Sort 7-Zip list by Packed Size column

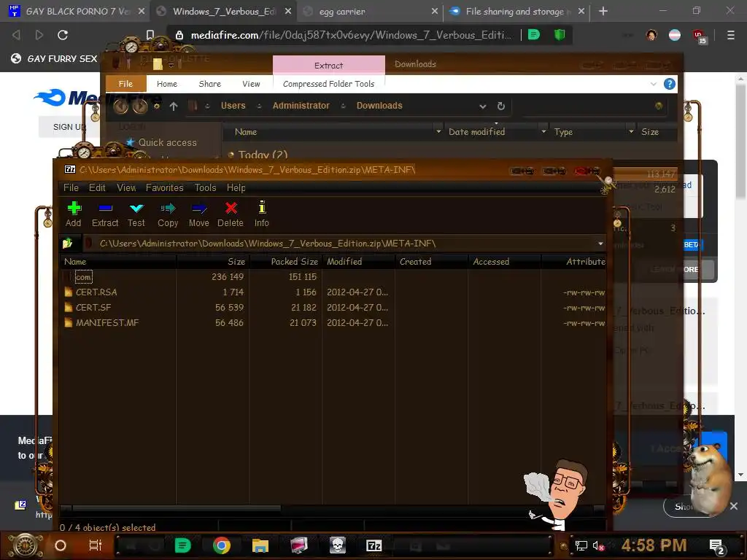pos(285,262)
